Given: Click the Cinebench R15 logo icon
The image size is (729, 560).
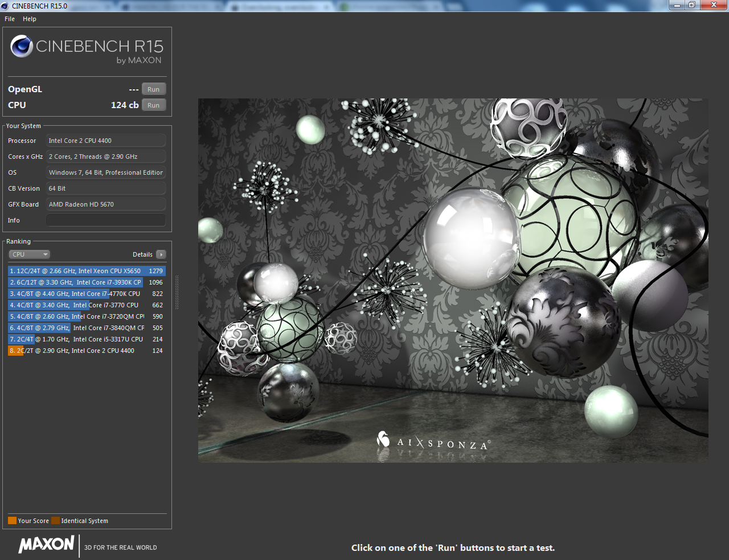Looking at the screenshot, I should [x=22, y=46].
